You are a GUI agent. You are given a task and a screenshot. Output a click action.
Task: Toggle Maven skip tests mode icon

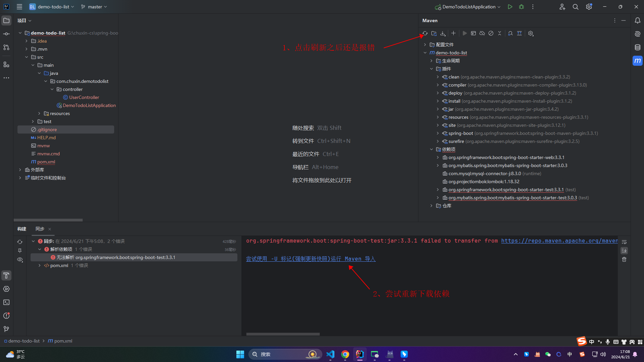491,33
